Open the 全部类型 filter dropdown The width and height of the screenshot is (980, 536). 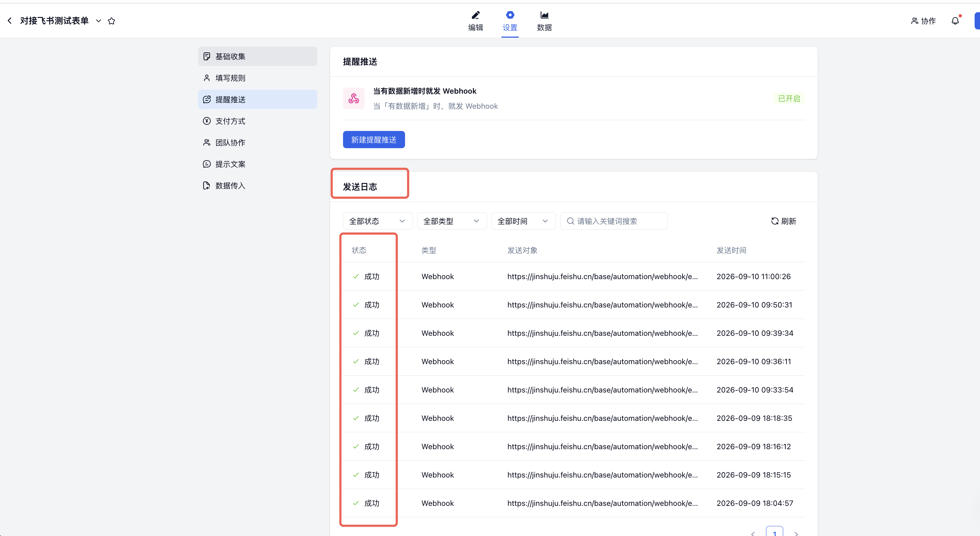(452, 221)
